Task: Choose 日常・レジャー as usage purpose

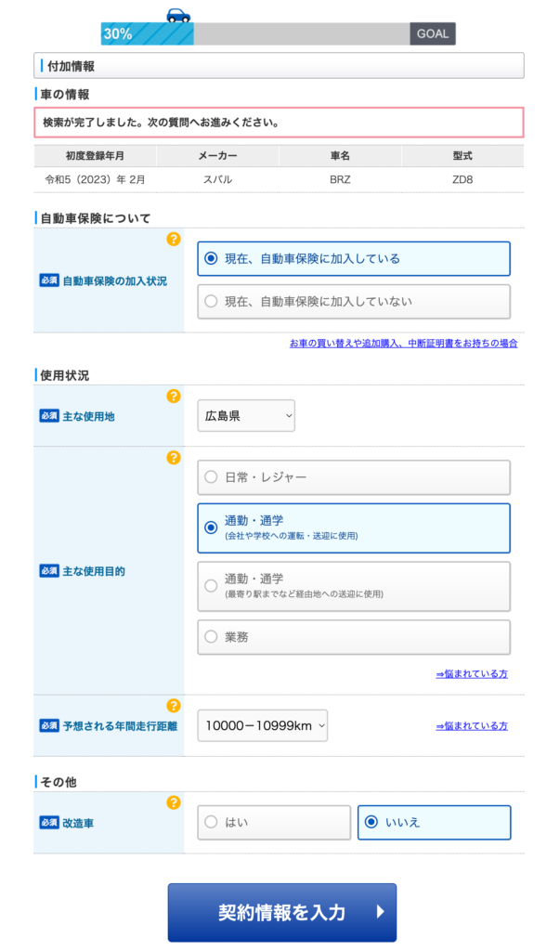Action: 353,477
